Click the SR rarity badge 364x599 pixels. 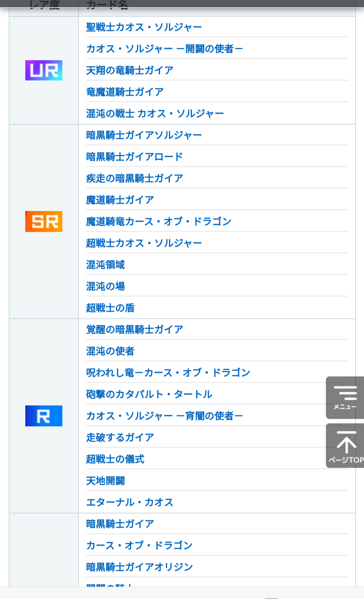pos(44,221)
